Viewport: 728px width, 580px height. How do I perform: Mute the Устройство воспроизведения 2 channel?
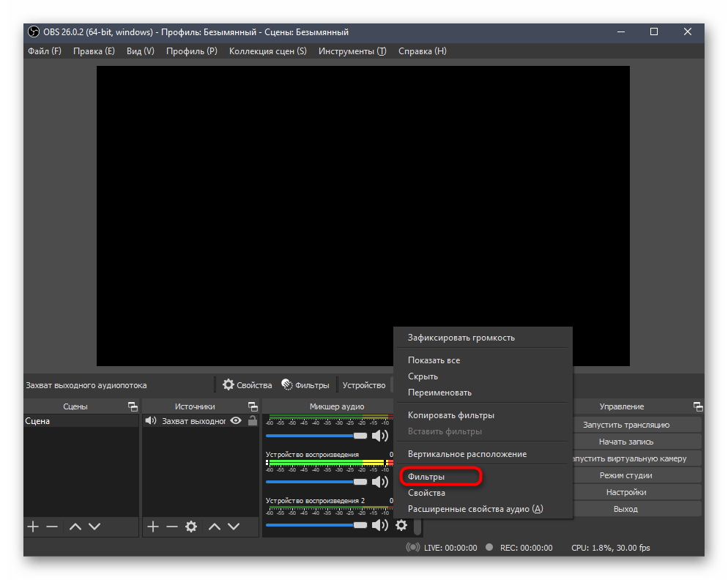click(x=379, y=525)
